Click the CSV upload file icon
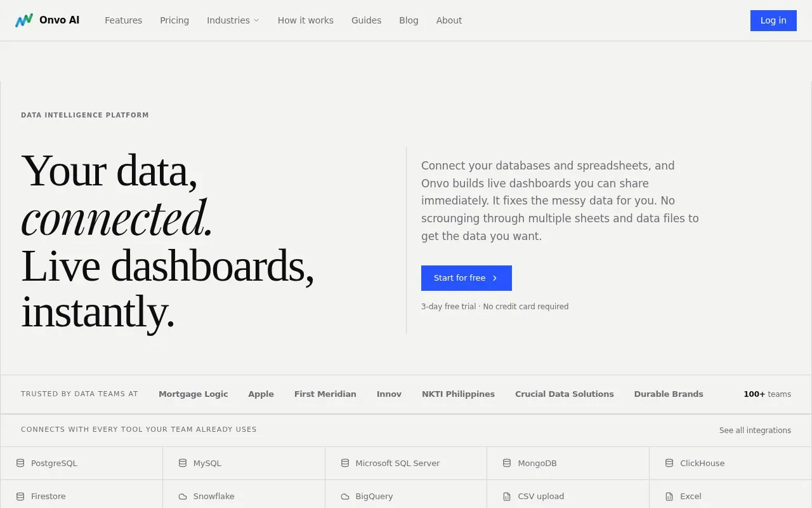 tap(507, 496)
